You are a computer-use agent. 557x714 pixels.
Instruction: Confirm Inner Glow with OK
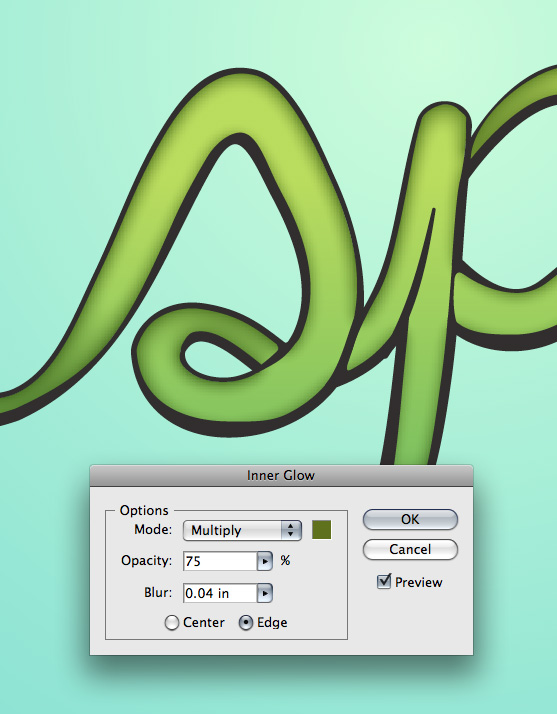tap(410, 520)
